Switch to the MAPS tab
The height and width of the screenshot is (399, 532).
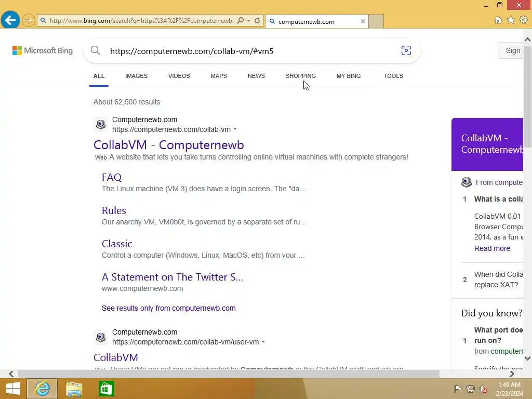[x=219, y=76]
